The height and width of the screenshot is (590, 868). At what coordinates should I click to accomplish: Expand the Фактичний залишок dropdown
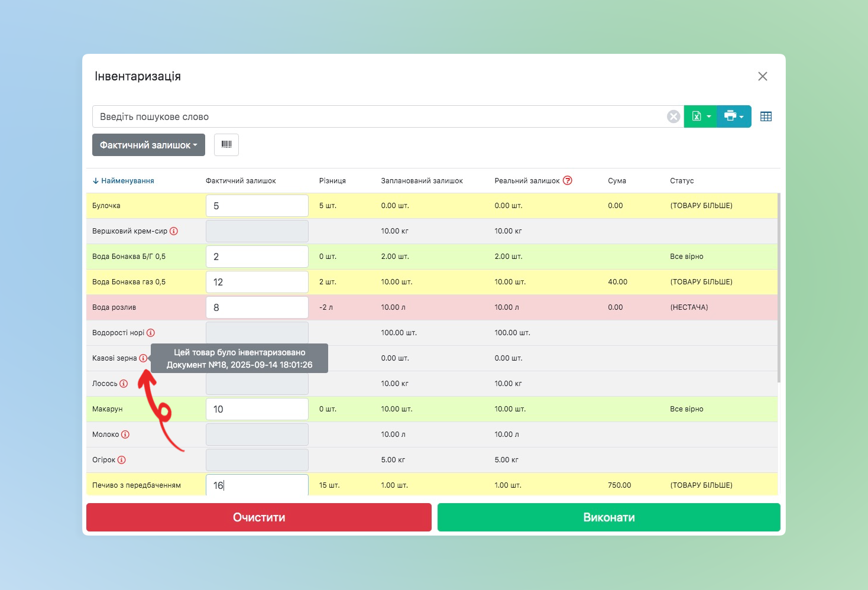[x=148, y=145]
